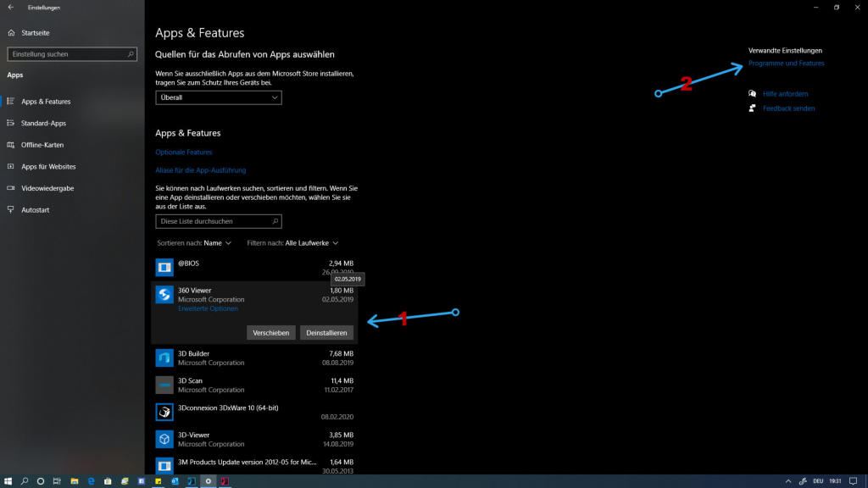Select the 3D Builder app entry
The height and width of the screenshot is (488, 868).
(x=254, y=358)
